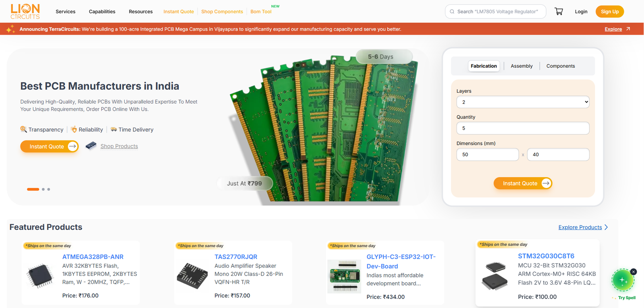Click the Explore link in announcement bar

pyautogui.click(x=613, y=29)
